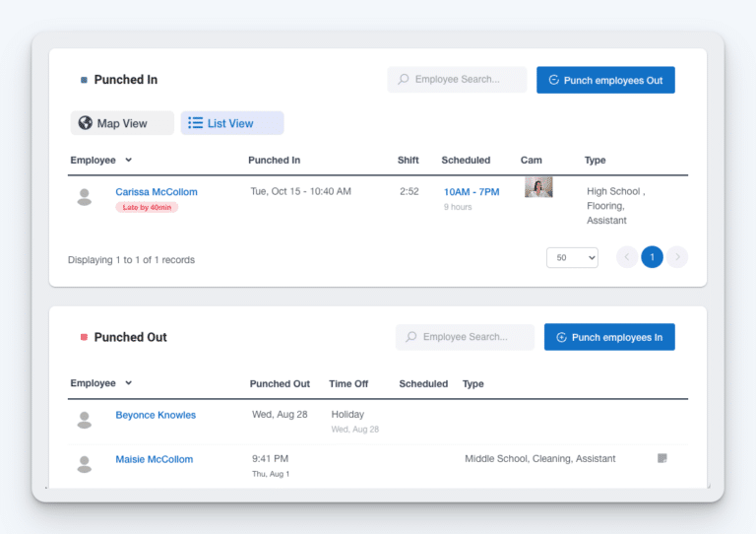Go to next page with right arrow
This screenshot has width=756, height=534.
click(677, 257)
